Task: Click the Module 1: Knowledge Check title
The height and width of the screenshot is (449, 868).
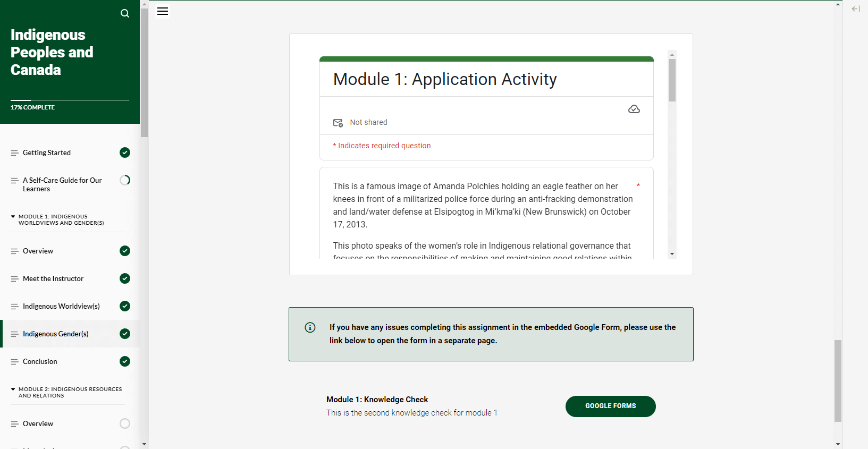Action: click(x=377, y=400)
